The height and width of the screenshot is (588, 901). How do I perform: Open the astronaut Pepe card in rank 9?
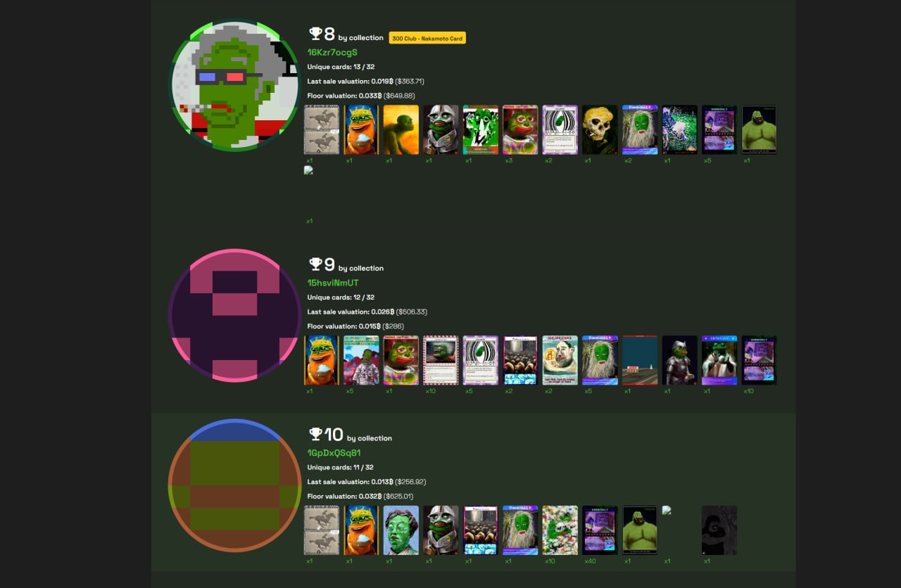(361, 360)
